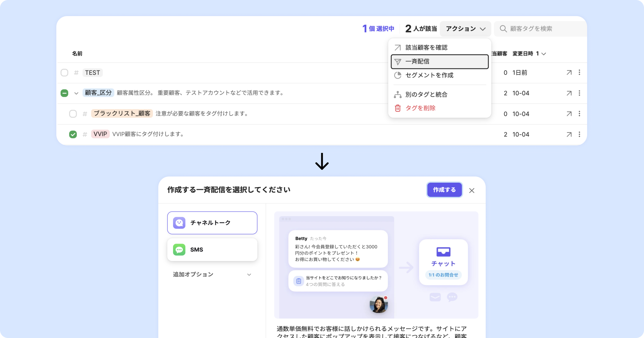
Task: Open three-dot menu for VVIP row
Action: coord(579,134)
